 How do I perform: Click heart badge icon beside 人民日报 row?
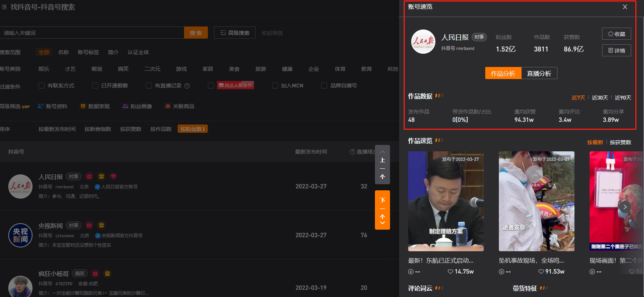(x=113, y=176)
